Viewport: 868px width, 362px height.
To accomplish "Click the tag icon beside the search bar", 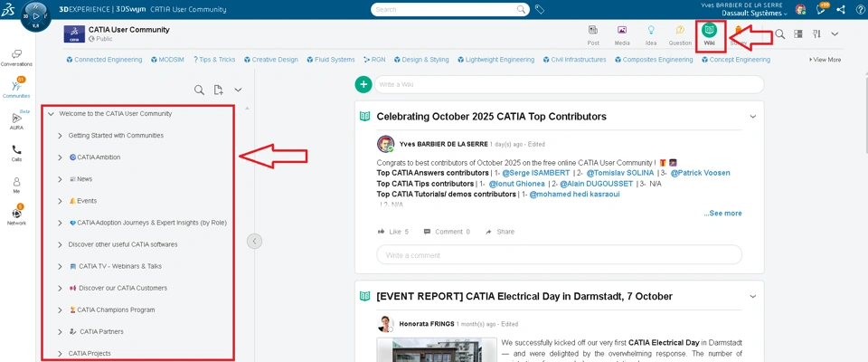I will [540, 9].
